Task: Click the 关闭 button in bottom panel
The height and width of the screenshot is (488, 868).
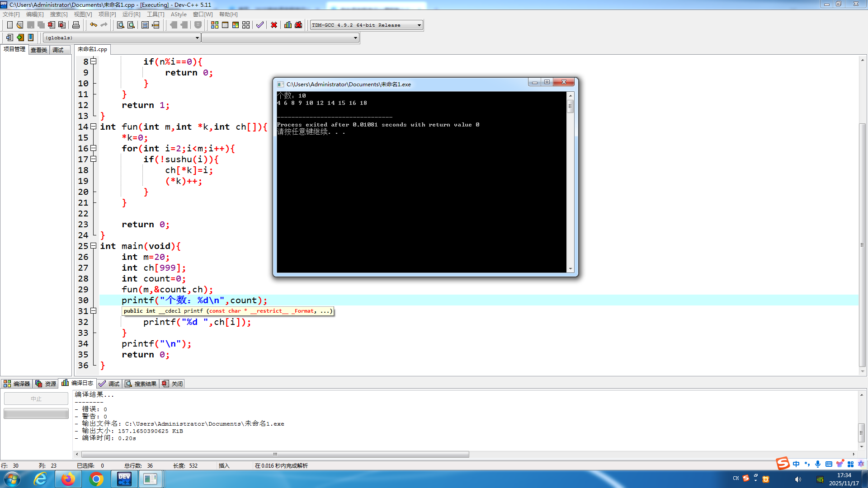Action: pyautogui.click(x=173, y=384)
